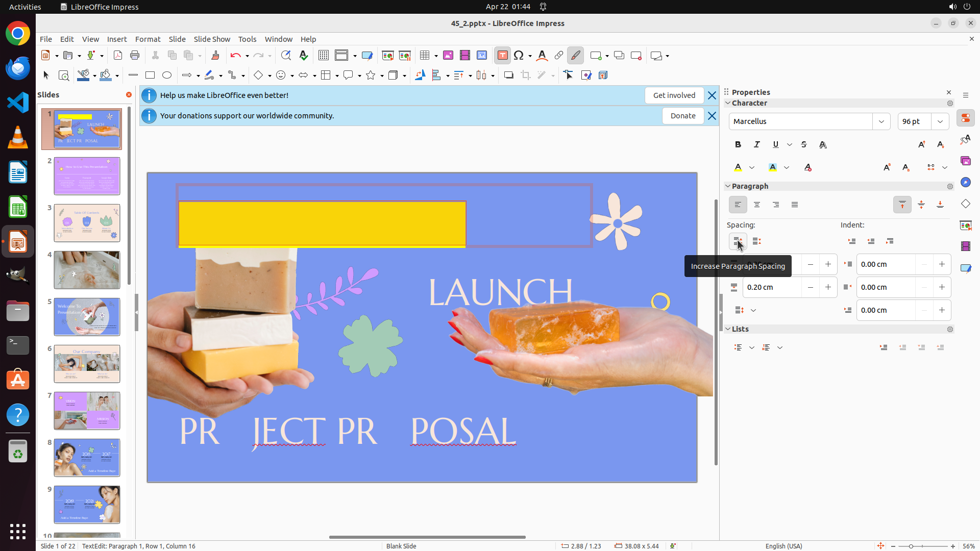Select slide 3 thumbnail Table Of Contents
Image resolution: width=980 pixels, height=551 pixels.
87,223
